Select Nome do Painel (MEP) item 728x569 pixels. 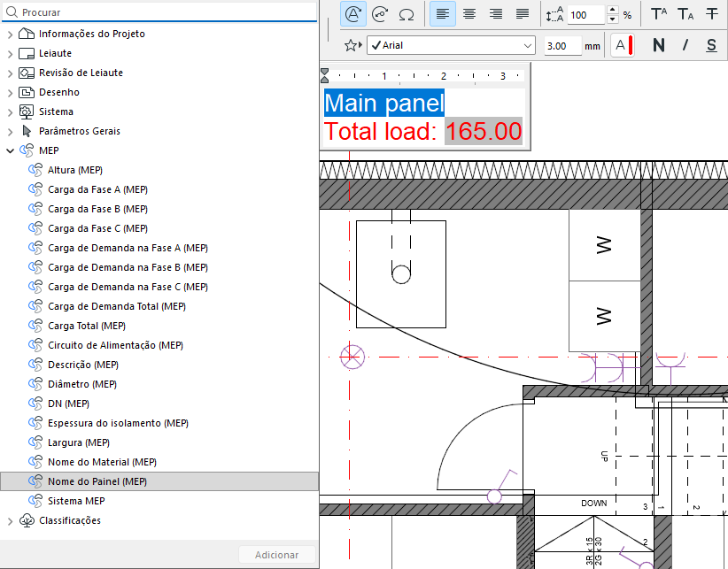(x=159, y=481)
